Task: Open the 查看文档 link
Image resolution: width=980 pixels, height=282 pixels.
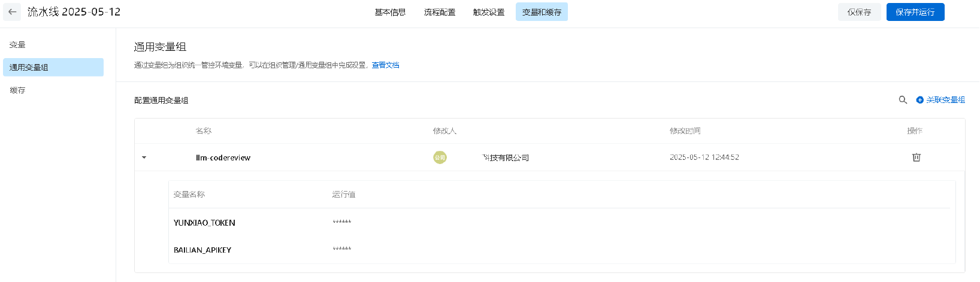Action: 385,65
